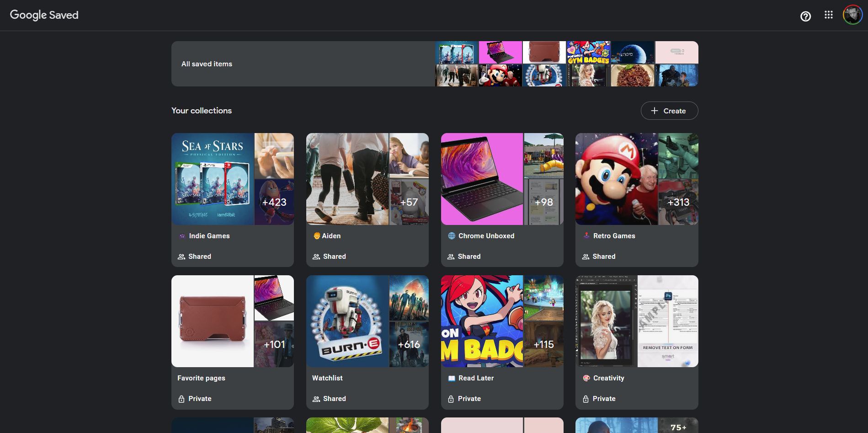Click the shared people icon under Chrome Unboxed
This screenshot has height=433, width=868.
[451, 257]
